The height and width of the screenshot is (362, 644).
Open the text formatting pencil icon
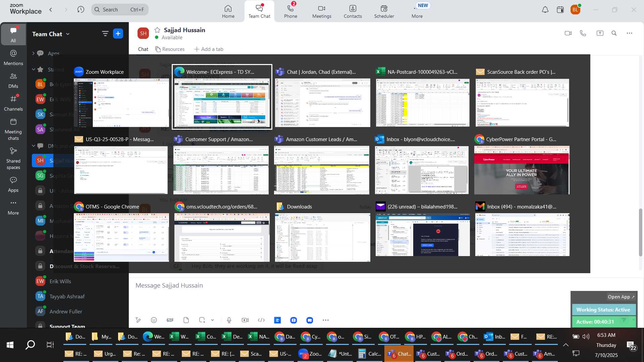tap(138, 320)
